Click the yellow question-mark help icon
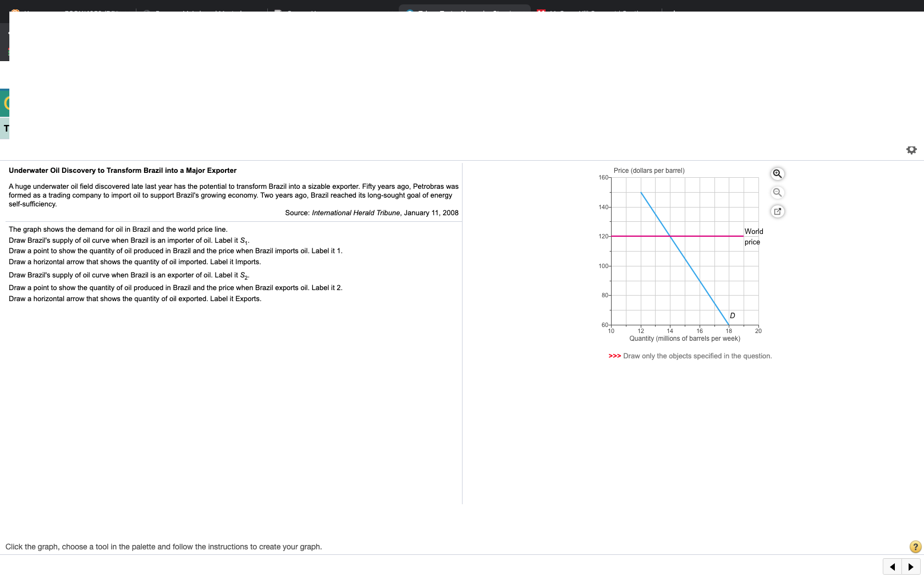Screen dimensions: 924x578 (915, 547)
